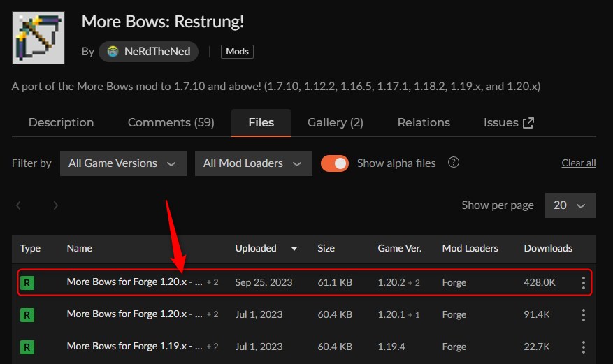
Task: Click the Clear all filters link
Action: tap(579, 163)
